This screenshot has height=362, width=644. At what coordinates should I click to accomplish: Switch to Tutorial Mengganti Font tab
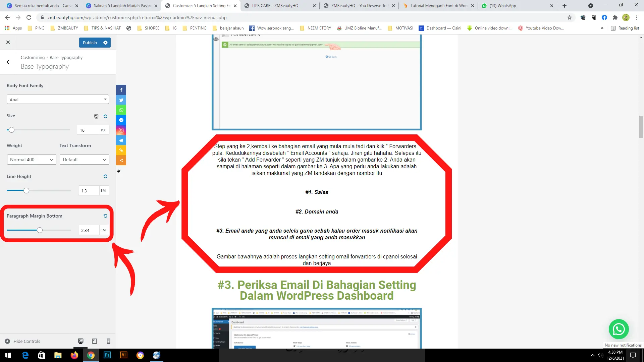coord(438,6)
